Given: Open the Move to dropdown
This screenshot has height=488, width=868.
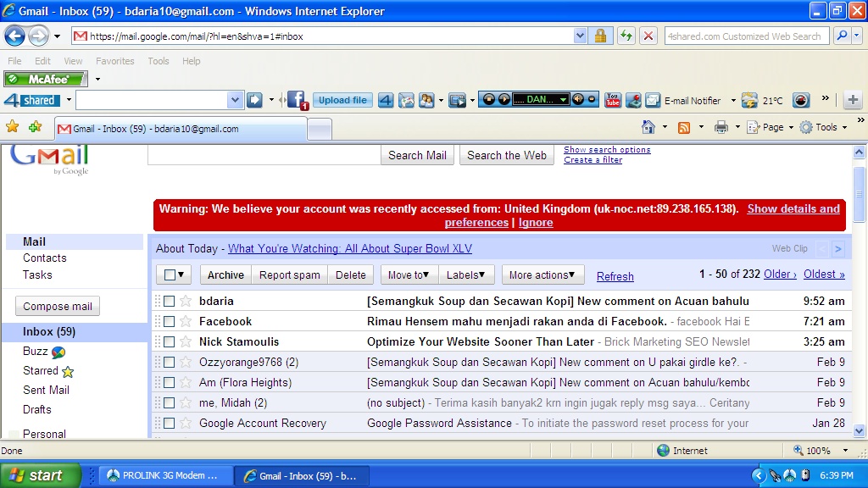Looking at the screenshot, I should pyautogui.click(x=409, y=275).
